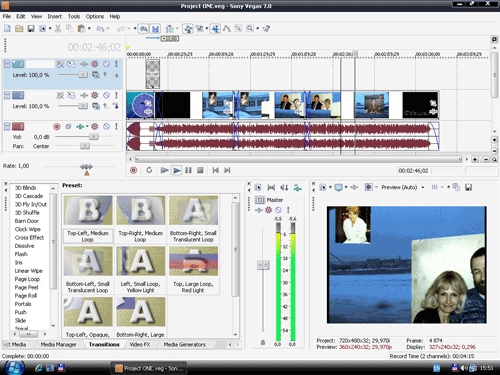Toggle Lock Envelopes to Events
The height and width of the screenshot is (375, 500).
click(x=188, y=29)
